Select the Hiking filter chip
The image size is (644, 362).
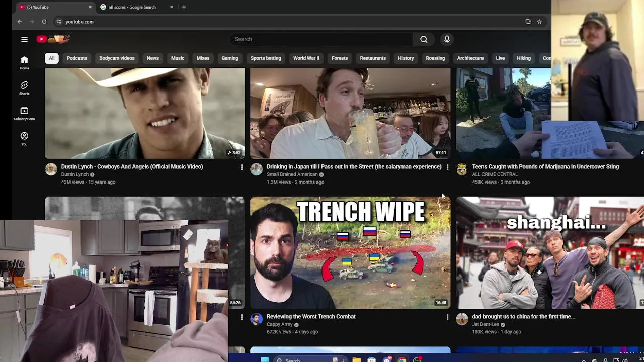point(524,58)
